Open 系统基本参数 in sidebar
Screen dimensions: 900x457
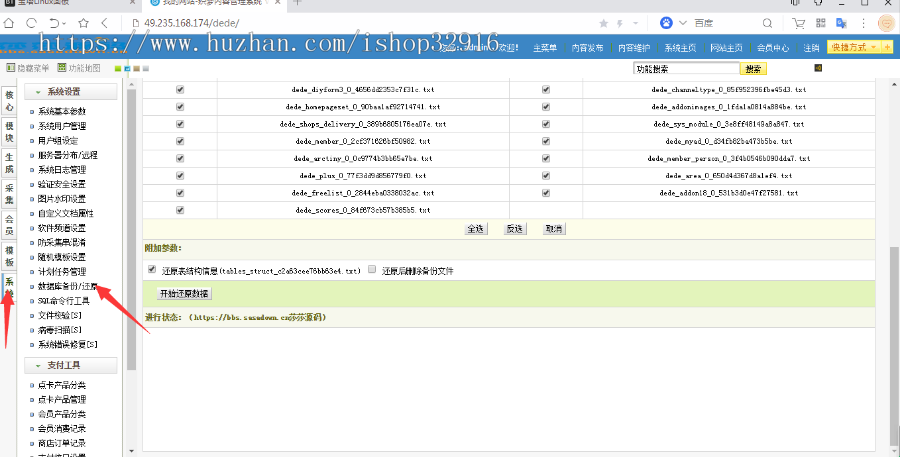[x=62, y=111]
